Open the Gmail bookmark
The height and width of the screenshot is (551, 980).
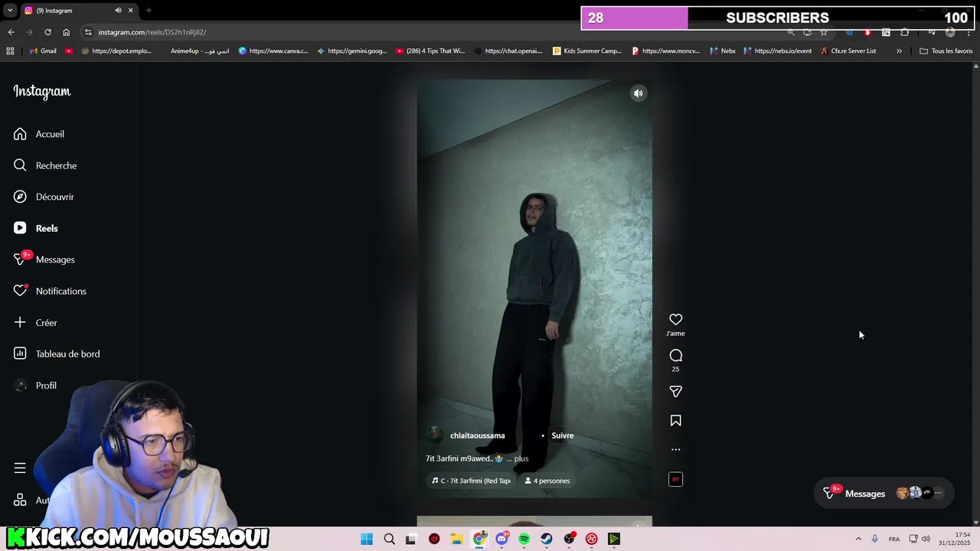pyautogui.click(x=43, y=51)
